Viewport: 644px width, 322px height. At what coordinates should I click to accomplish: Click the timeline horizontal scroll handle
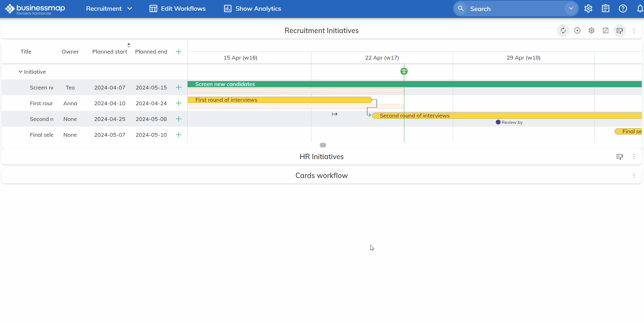[323, 145]
